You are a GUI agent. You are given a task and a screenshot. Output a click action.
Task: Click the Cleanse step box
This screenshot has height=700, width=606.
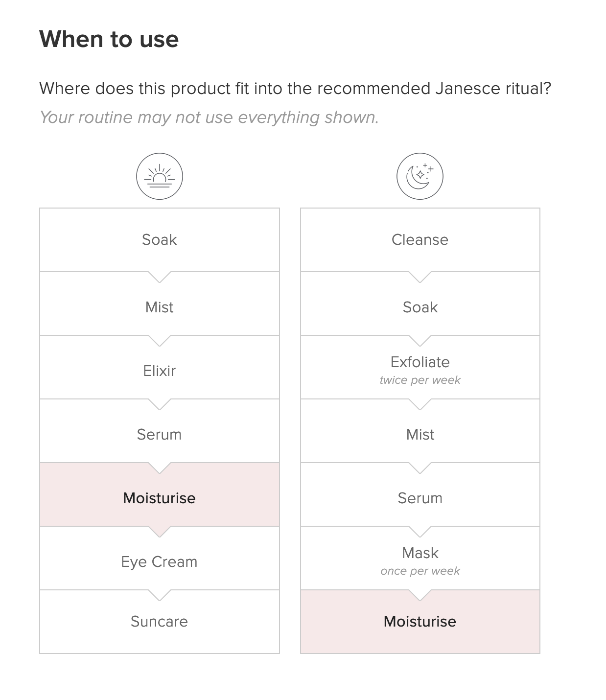pos(420,239)
